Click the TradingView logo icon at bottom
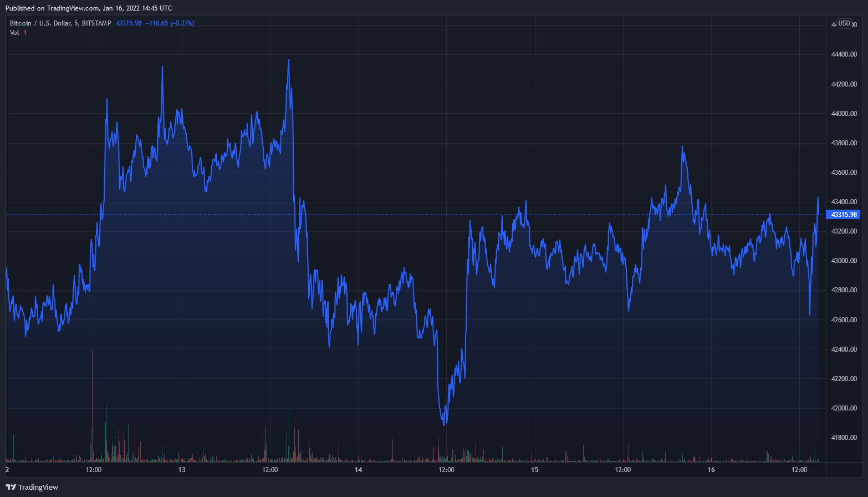The image size is (868, 497). coord(11,487)
